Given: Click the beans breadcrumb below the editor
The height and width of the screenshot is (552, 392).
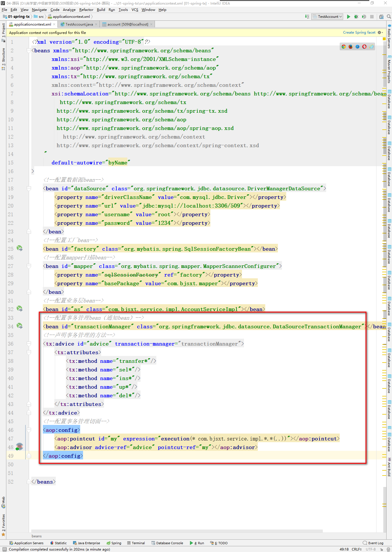Looking at the screenshot, I should pos(36,536).
